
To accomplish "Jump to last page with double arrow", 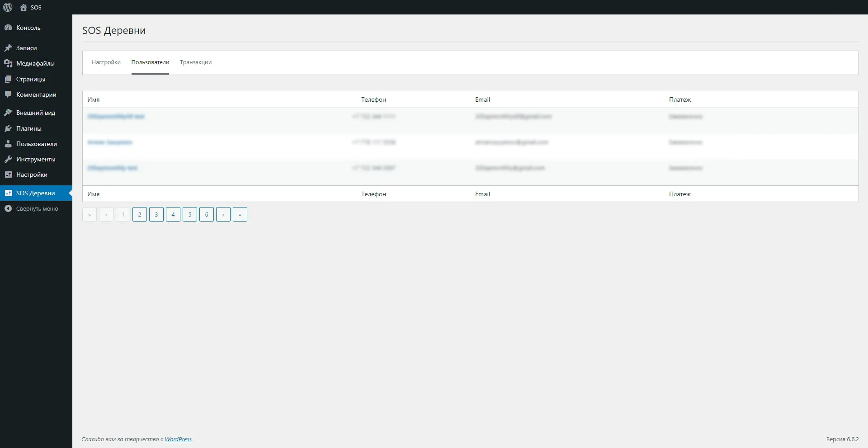I will point(240,214).
